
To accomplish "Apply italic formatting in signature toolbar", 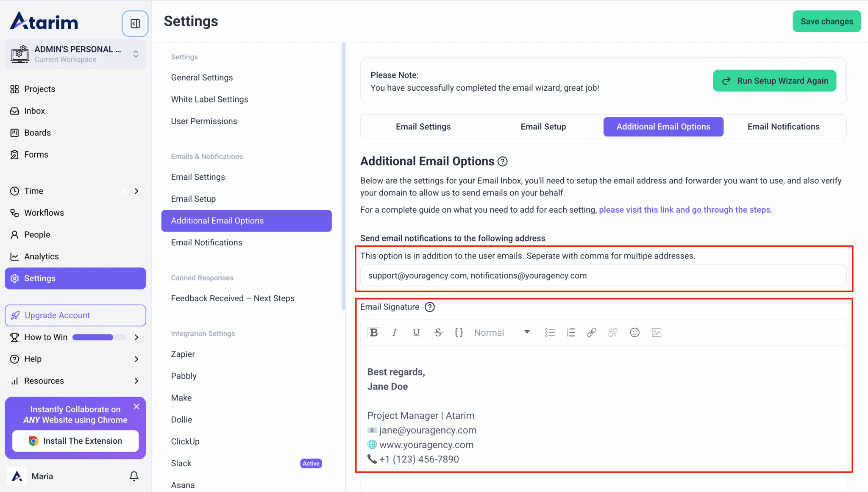I will (x=395, y=333).
